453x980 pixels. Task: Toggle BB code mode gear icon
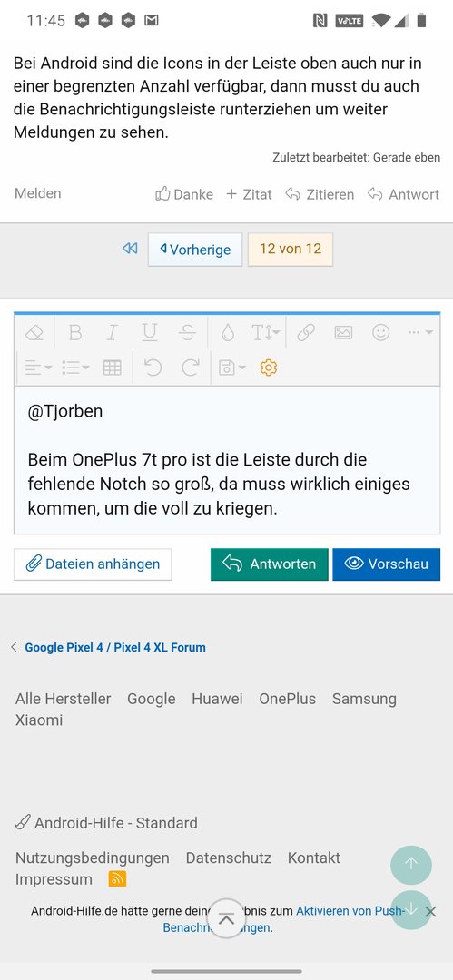tap(269, 367)
